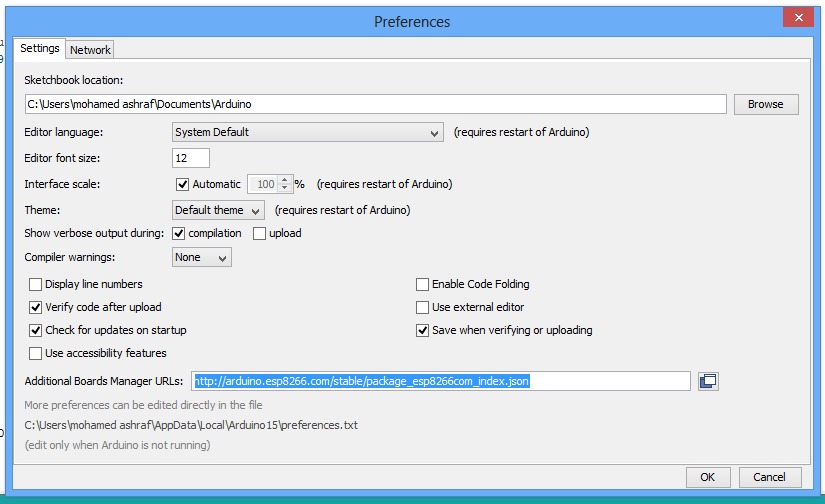Click the Sketchbook location path field

(375, 104)
